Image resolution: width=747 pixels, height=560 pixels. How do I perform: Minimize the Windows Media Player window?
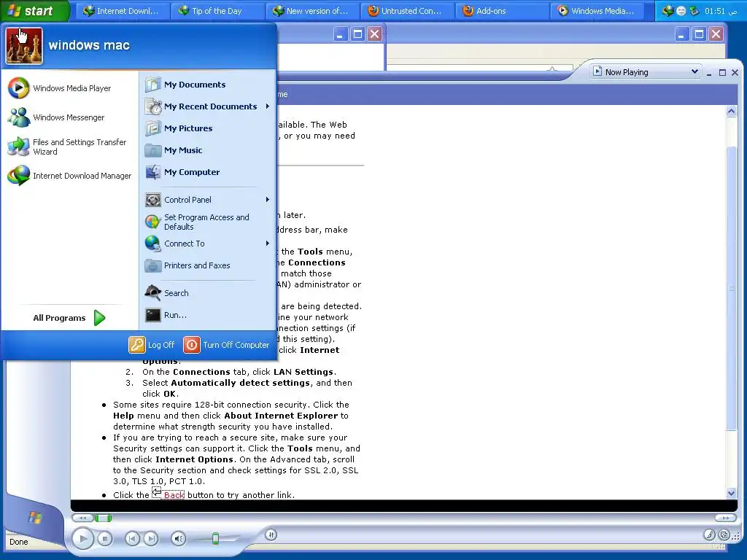(709, 72)
